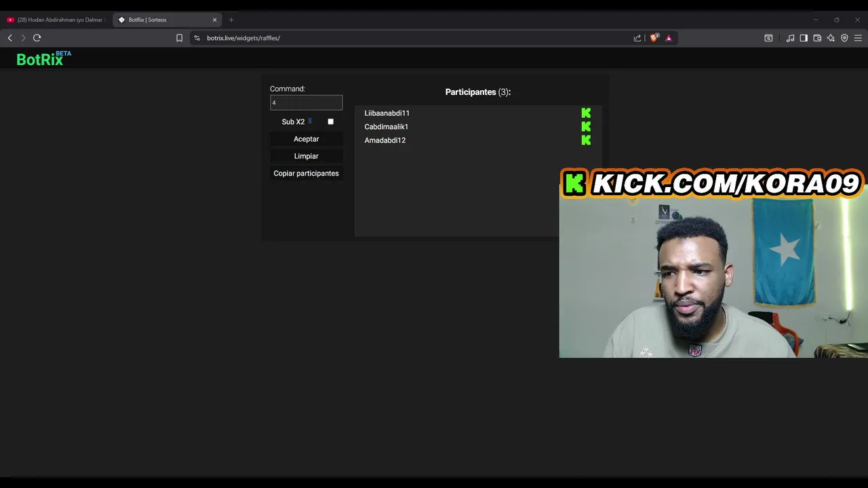
Task: Open site settings icon in address bar
Action: 197,38
